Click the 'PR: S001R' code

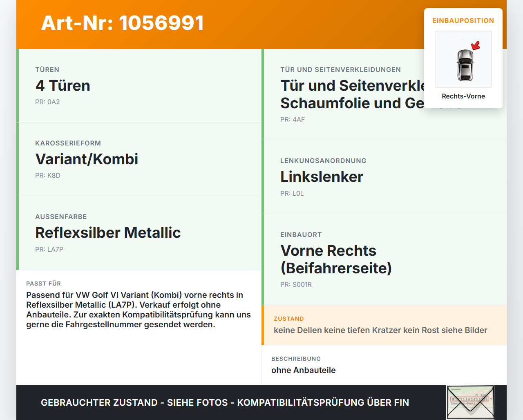[296, 284]
